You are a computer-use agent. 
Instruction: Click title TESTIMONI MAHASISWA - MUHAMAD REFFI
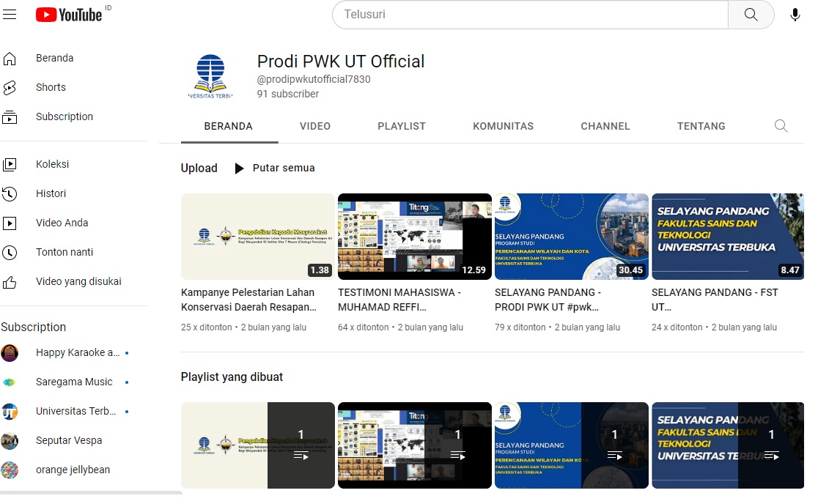pyautogui.click(x=399, y=300)
